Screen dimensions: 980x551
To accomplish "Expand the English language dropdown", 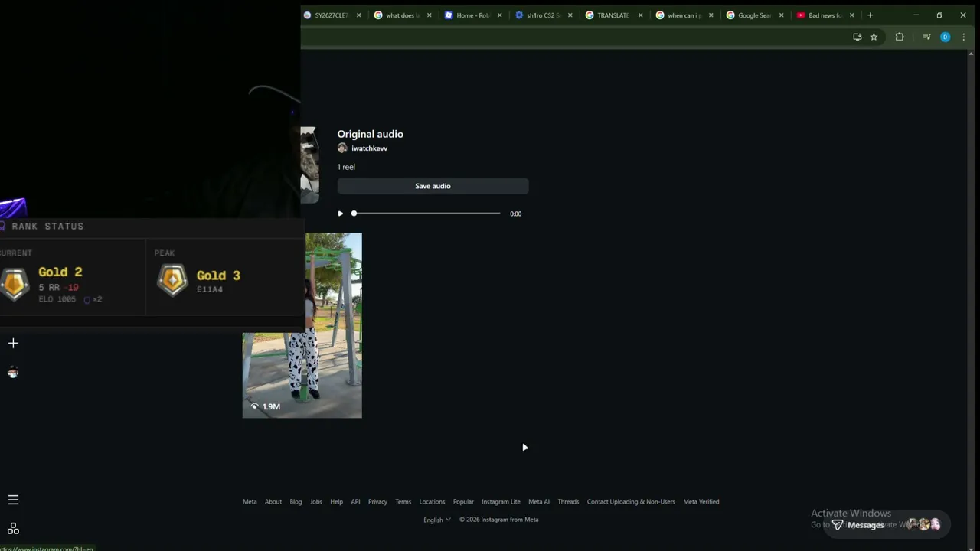I will tap(437, 520).
